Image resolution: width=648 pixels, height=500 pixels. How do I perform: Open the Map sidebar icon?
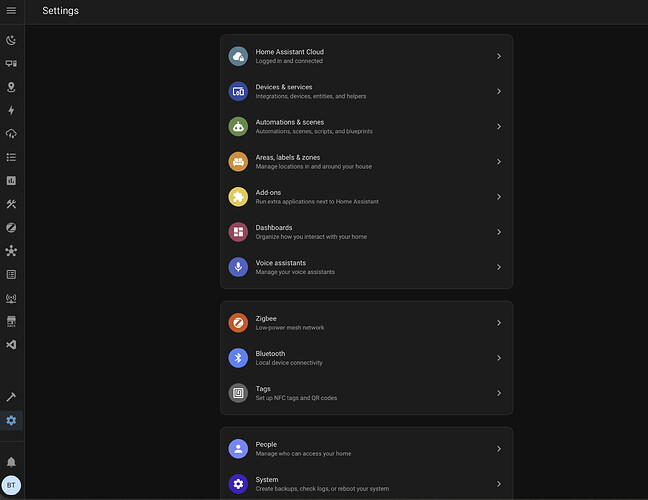[11, 87]
